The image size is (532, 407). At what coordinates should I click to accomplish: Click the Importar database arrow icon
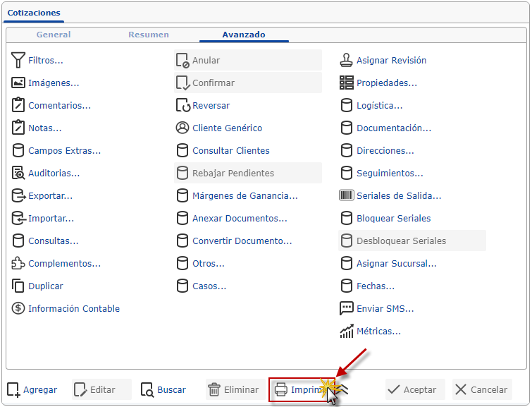coord(18,218)
